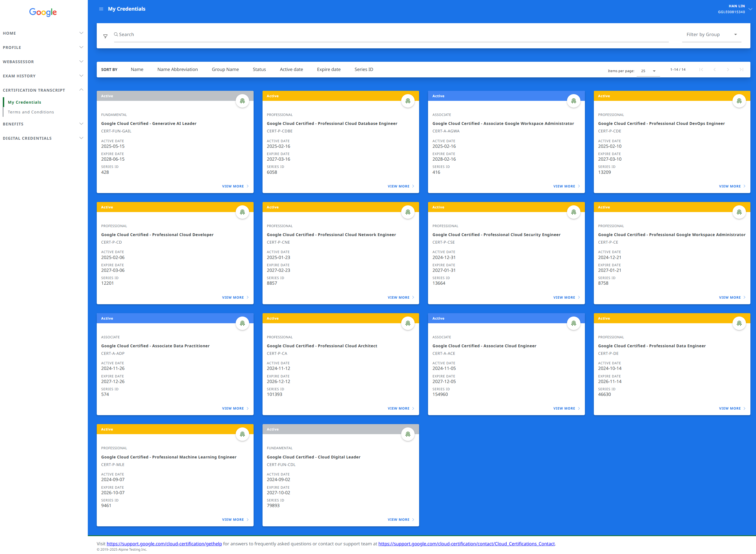This screenshot has height=554, width=756.
Task: View more on Cloud Security Engineer card
Action: (566, 298)
